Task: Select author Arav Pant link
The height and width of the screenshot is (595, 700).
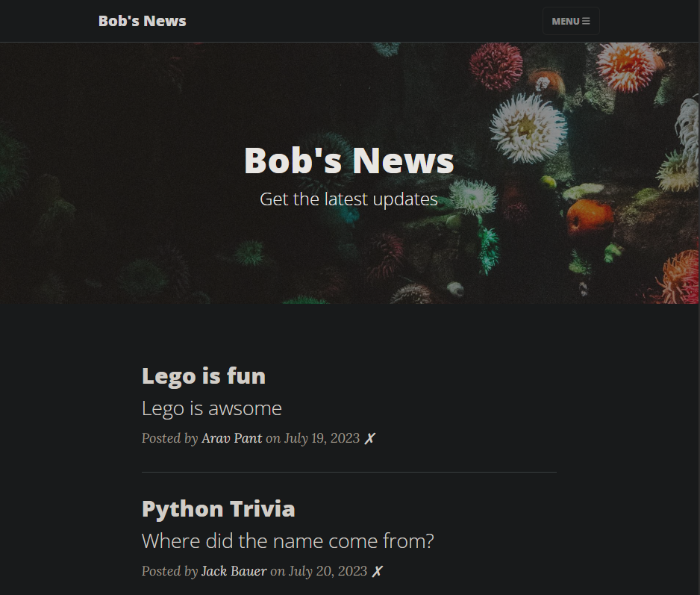Action: tap(231, 438)
